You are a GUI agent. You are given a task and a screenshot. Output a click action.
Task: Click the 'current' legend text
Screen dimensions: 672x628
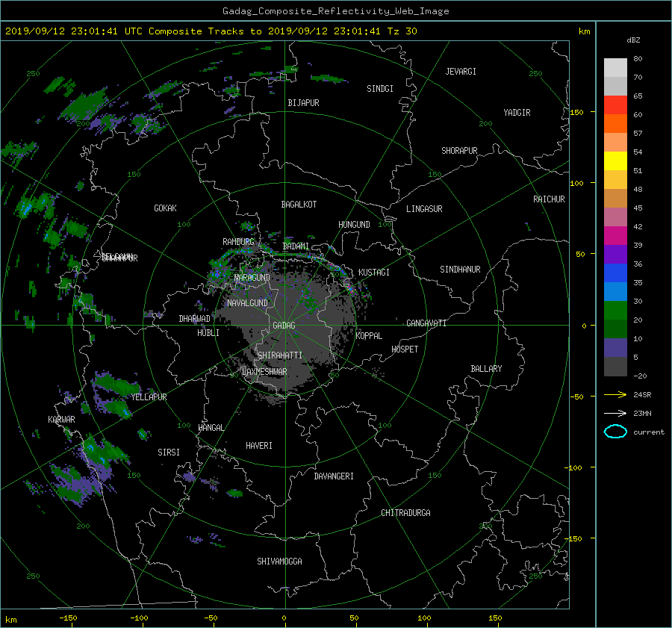point(648,432)
